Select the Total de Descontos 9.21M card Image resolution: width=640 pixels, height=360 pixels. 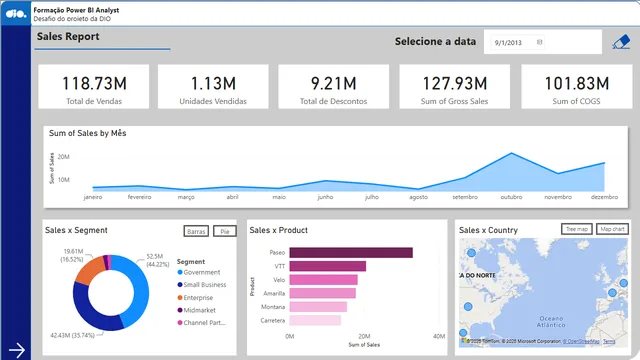(333, 87)
